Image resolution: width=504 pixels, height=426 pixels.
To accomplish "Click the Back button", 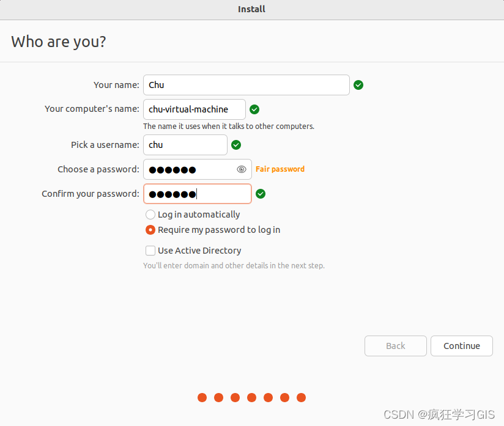I will [395, 346].
